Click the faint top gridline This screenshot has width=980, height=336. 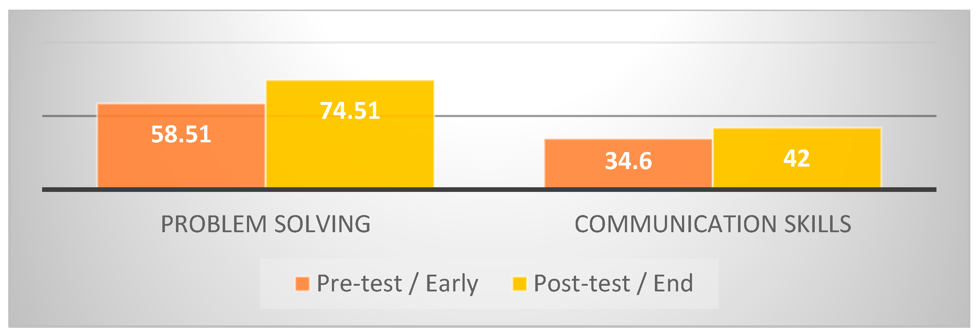pos(489,42)
